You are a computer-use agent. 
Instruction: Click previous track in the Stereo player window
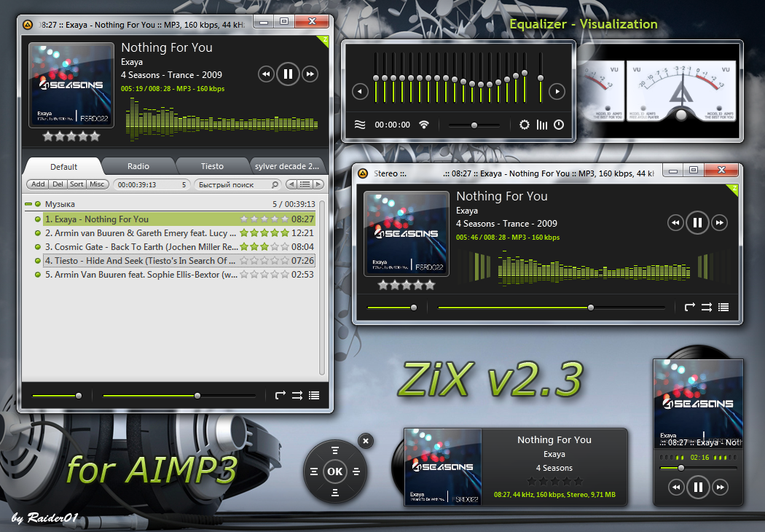click(x=675, y=223)
